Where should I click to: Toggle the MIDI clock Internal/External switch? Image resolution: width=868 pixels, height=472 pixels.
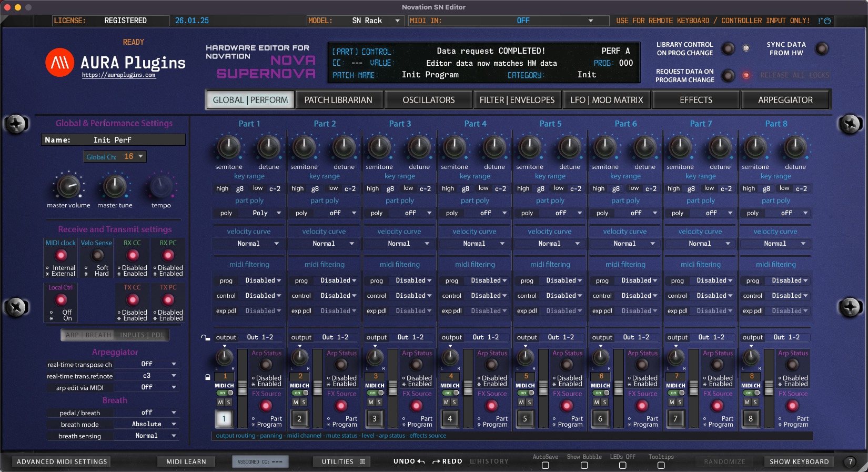click(62, 256)
